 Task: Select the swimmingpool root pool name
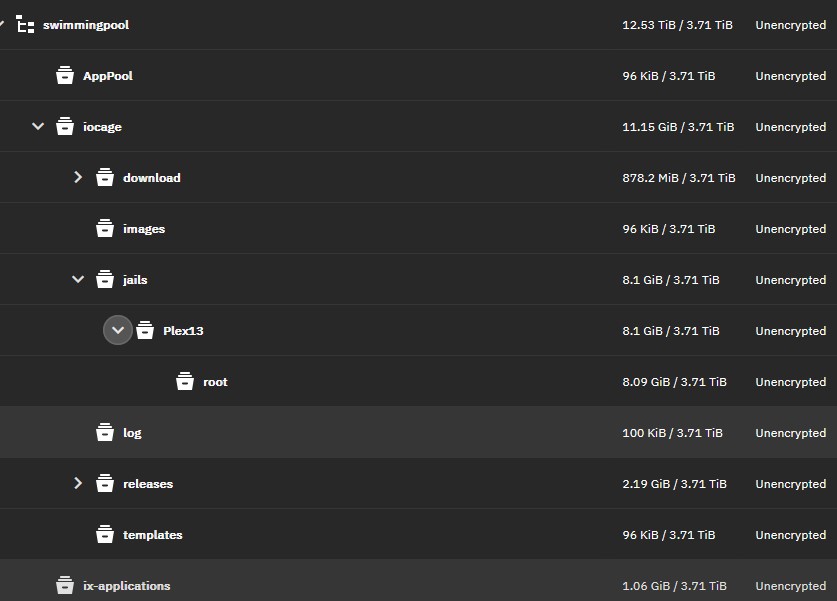86,25
